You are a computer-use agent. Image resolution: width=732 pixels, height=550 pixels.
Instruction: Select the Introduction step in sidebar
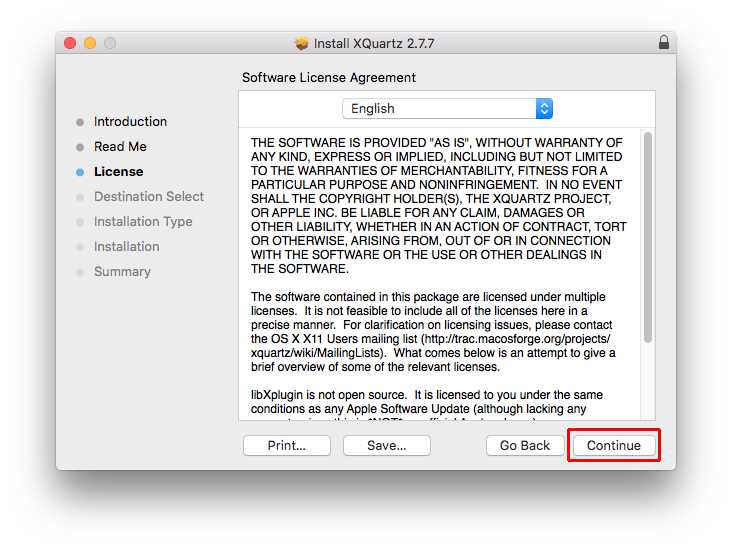[130, 121]
